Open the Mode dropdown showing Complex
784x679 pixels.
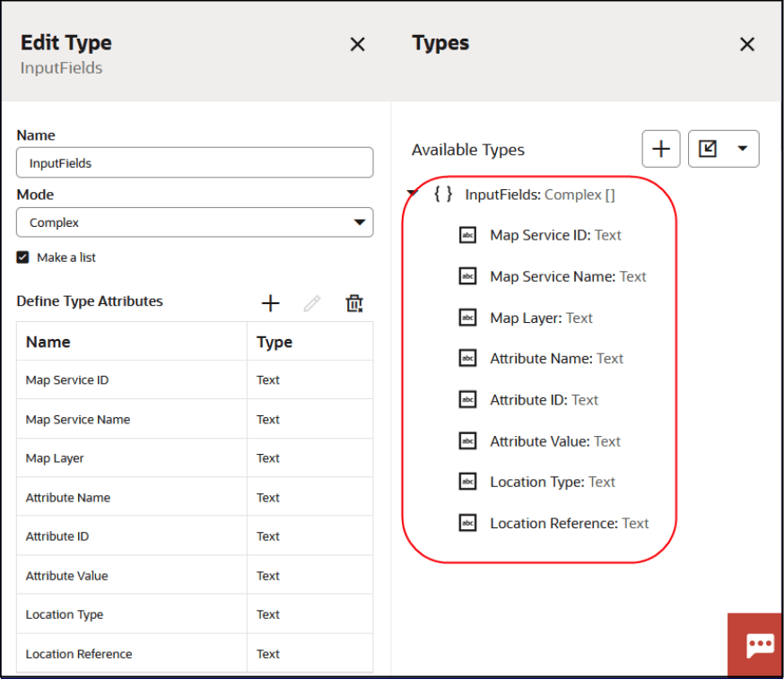pyautogui.click(x=195, y=222)
